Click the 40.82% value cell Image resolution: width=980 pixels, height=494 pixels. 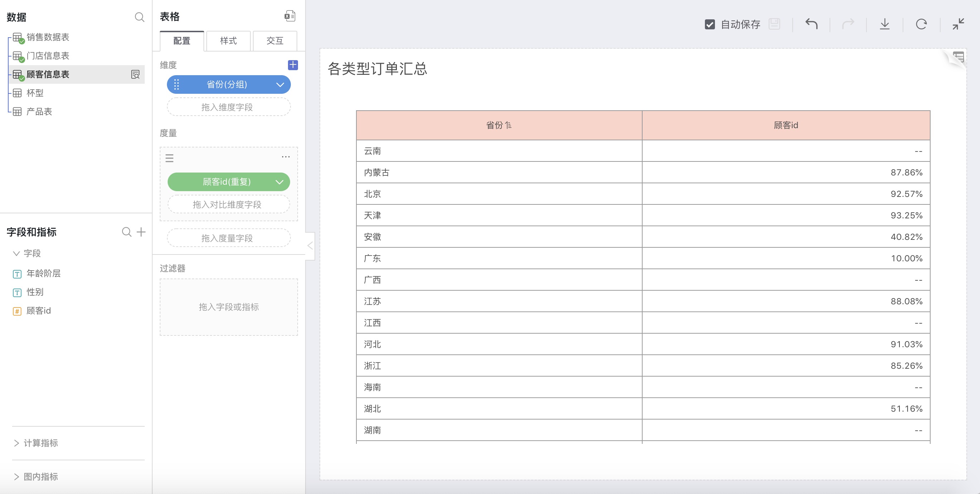coord(786,237)
